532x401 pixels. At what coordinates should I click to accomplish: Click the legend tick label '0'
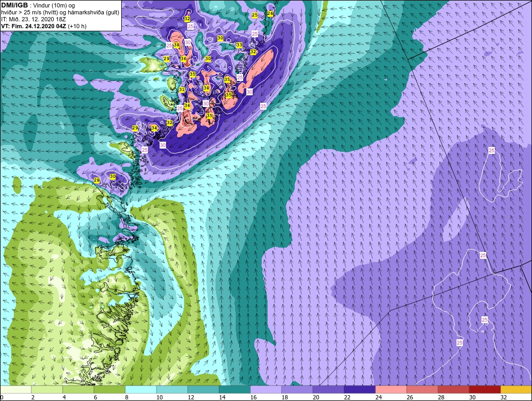2,397
